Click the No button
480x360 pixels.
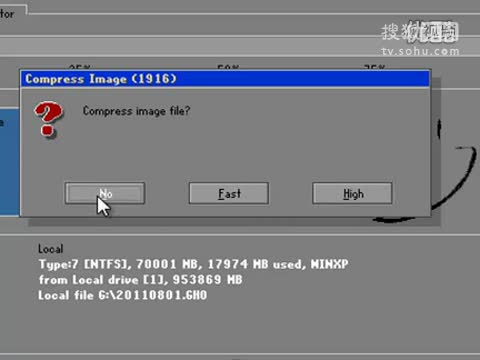(105, 193)
